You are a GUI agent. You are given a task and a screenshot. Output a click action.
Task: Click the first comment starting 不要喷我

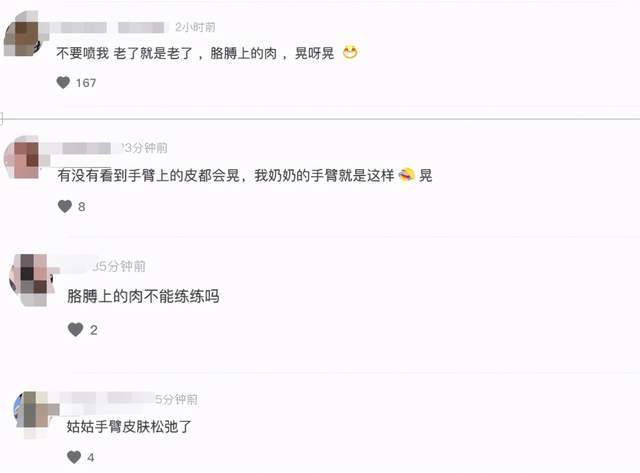195,53
